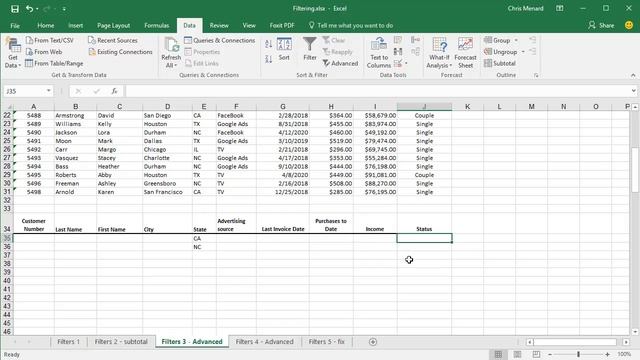The height and width of the screenshot is (360, 640).
Task: Click Text to Columns
Action: 379,52
